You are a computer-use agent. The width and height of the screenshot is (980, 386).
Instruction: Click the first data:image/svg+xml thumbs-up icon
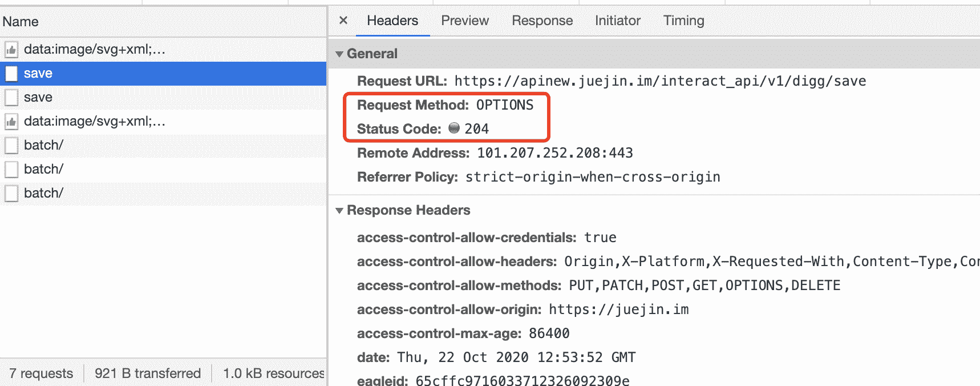(x=11, y=50)
